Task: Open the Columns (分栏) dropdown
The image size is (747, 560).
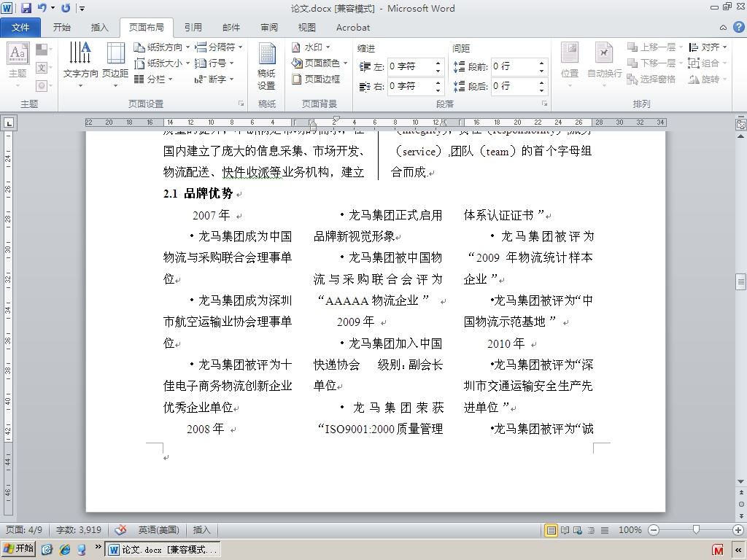Action: point(153,79)
